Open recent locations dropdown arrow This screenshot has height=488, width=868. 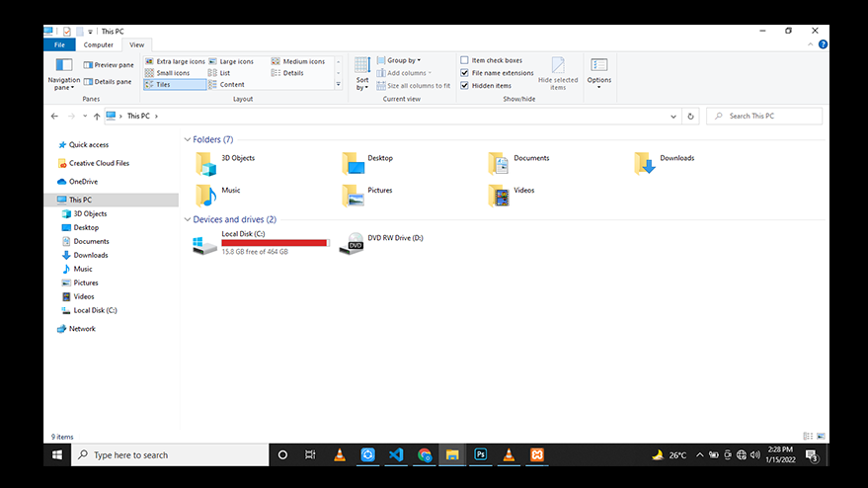[85, 117]
